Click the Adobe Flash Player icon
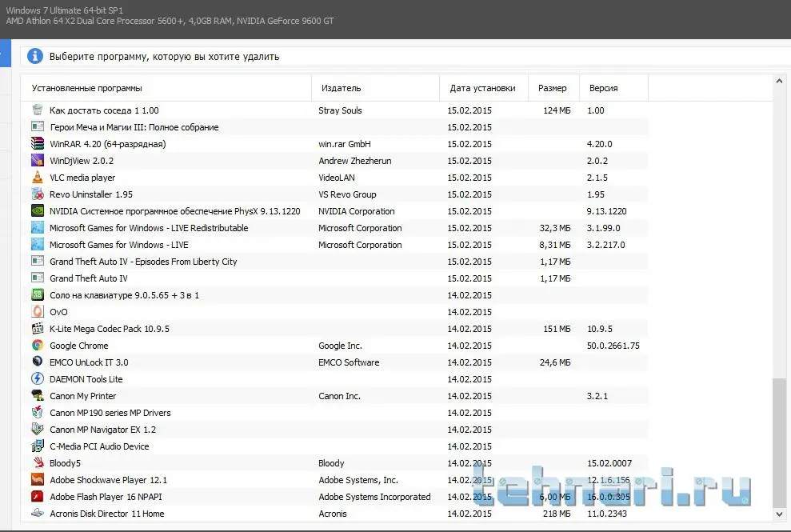Viewport: 791px width, 532px height. click(x=38, y=496)
